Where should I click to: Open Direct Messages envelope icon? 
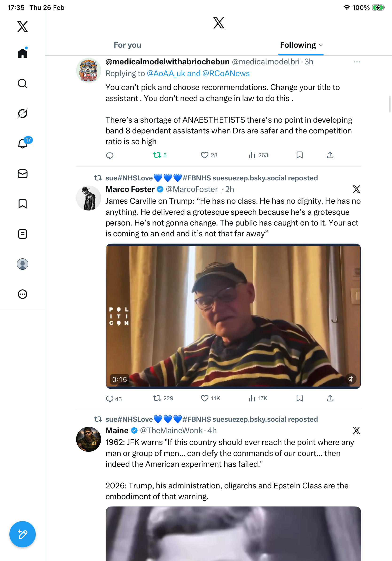pyautogui.click(x=23, y=174)
